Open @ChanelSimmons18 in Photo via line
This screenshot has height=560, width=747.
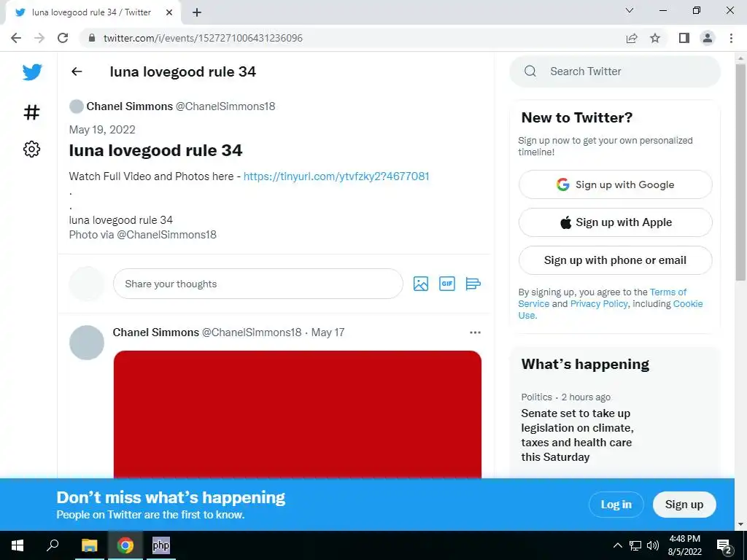click(x=166, y=235)
